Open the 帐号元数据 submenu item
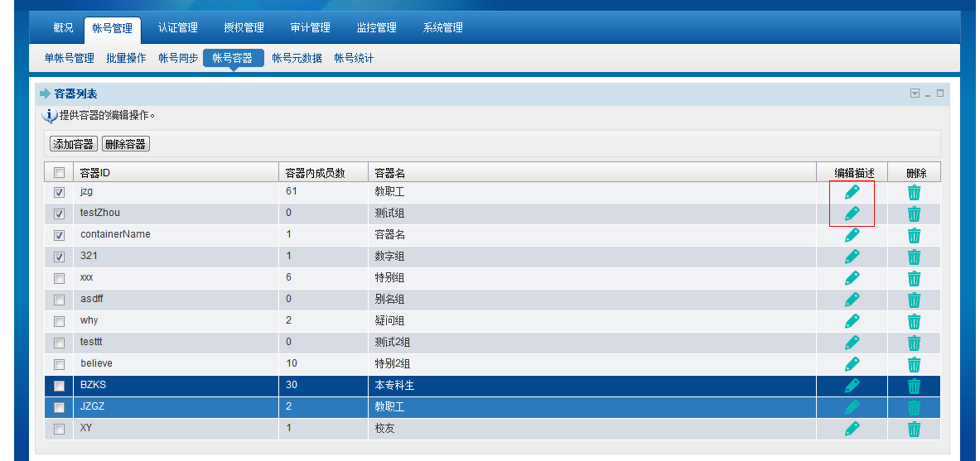The height and width of the screenshot is (461, 980). [x=297, y=58]
